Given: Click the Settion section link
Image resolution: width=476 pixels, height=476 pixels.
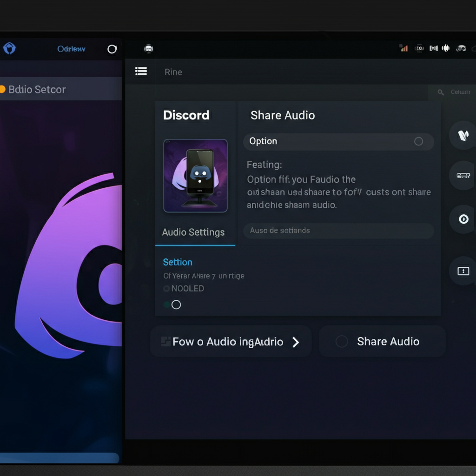Looking at the screenshot, I should click(x=178, y=262).
